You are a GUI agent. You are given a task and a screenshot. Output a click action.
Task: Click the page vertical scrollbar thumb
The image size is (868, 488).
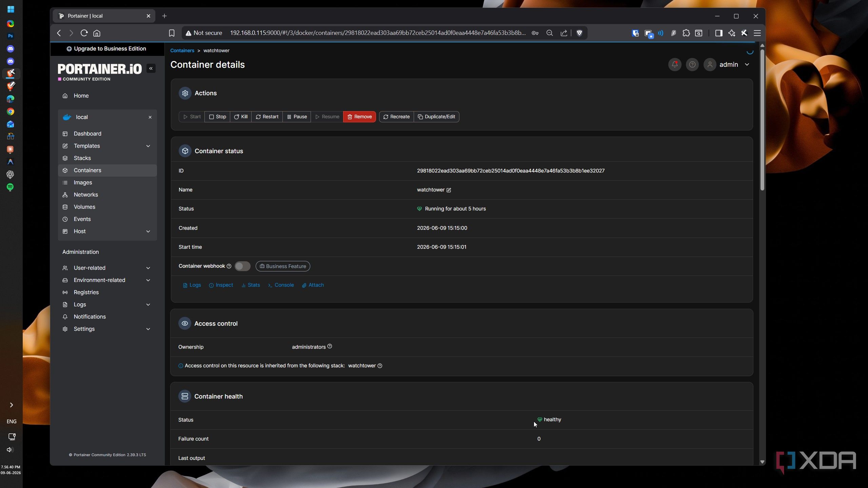point(762,120)
